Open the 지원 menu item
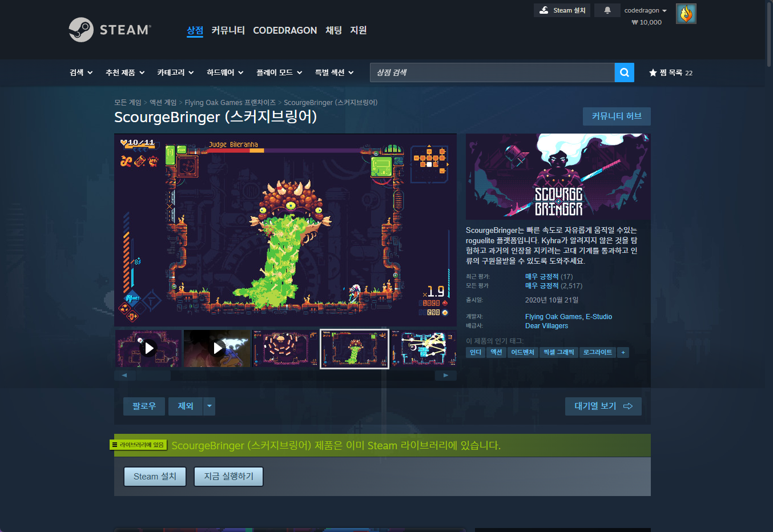 359,30
